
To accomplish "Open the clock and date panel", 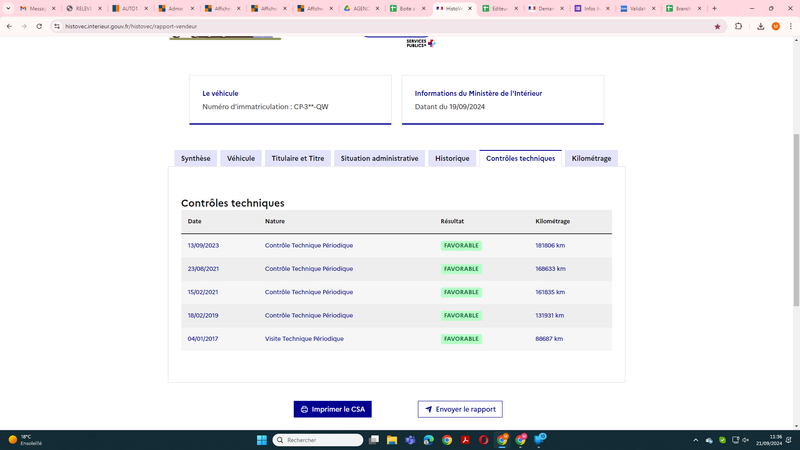I will click(769, 440).
